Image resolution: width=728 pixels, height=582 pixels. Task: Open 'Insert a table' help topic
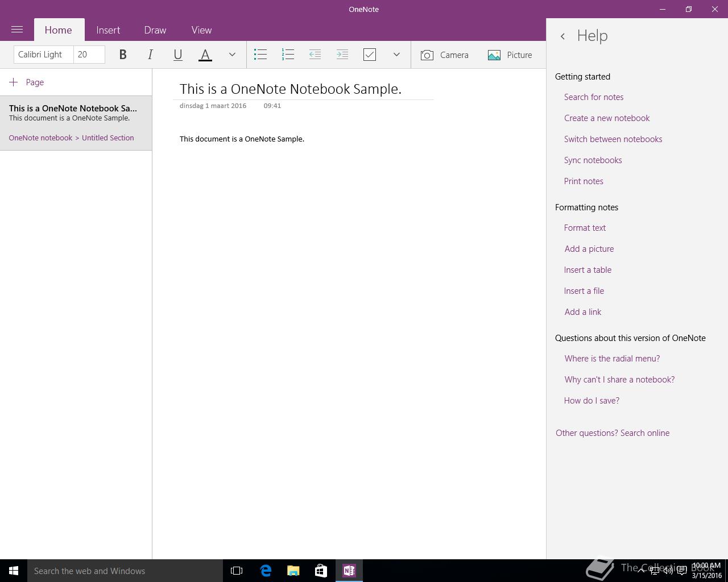tap(588, 270)
